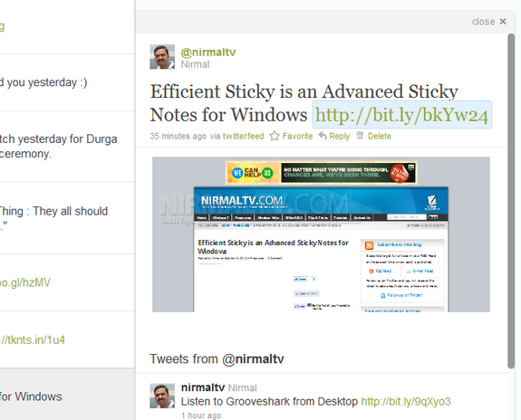Click the details pane vertical scrollbar
Viewport: 521px width, 420px height.
pyautogui.click(x=511, y=201)
